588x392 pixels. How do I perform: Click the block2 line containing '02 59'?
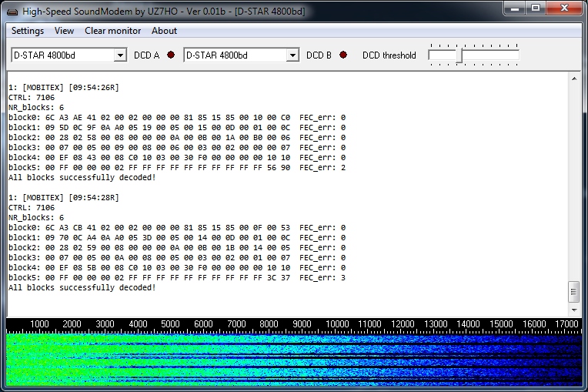coord(177,247)
